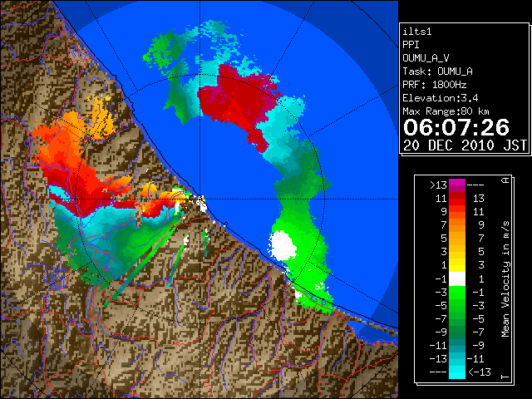Click the 'PRF: 1800Hz' value

(434, 85)
